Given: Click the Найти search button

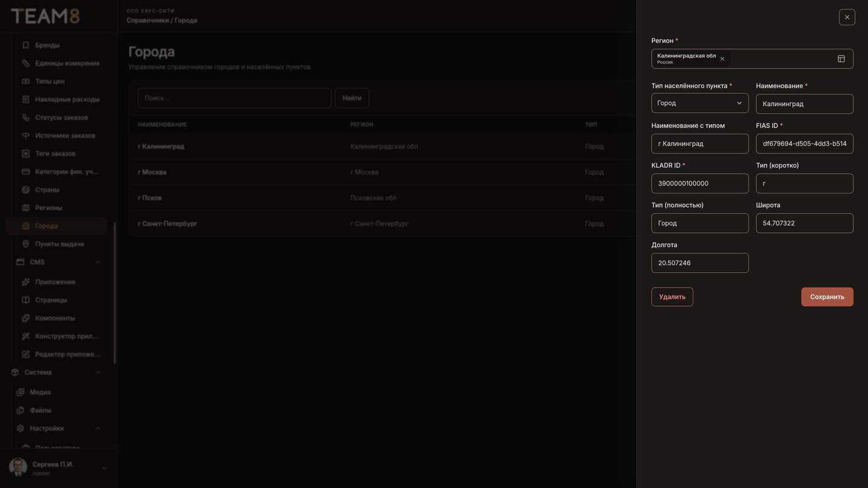Looking at the screenshot, I should 352,98.
